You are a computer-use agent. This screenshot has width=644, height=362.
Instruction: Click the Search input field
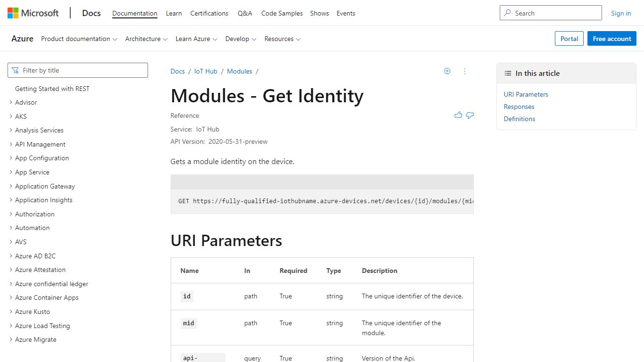551,13
